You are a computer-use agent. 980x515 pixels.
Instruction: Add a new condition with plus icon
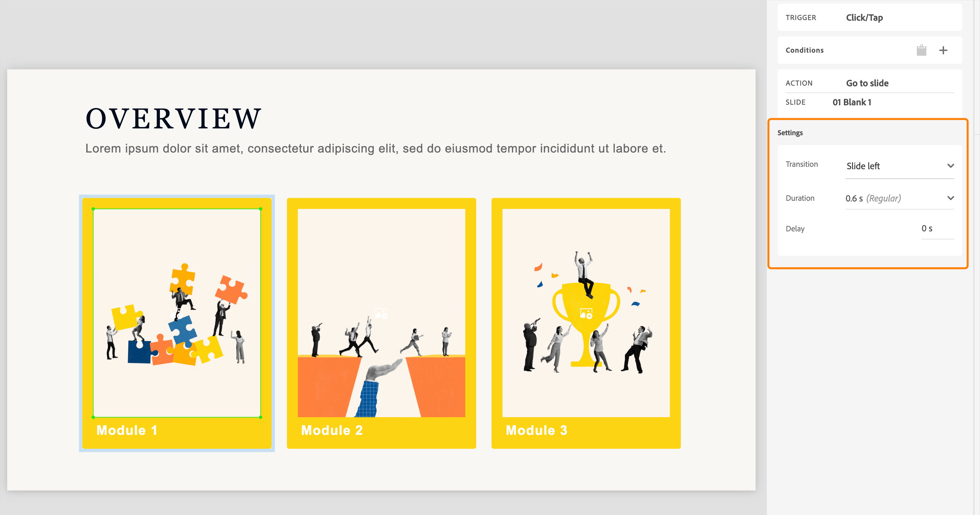(943, 50)
